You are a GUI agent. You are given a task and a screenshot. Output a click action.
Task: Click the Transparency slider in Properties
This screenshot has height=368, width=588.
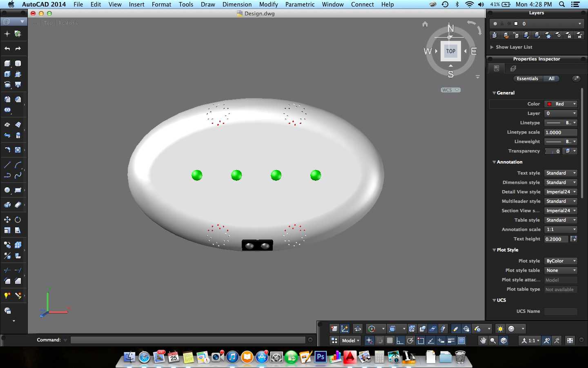pyautogui.click(x=553, y=151)
